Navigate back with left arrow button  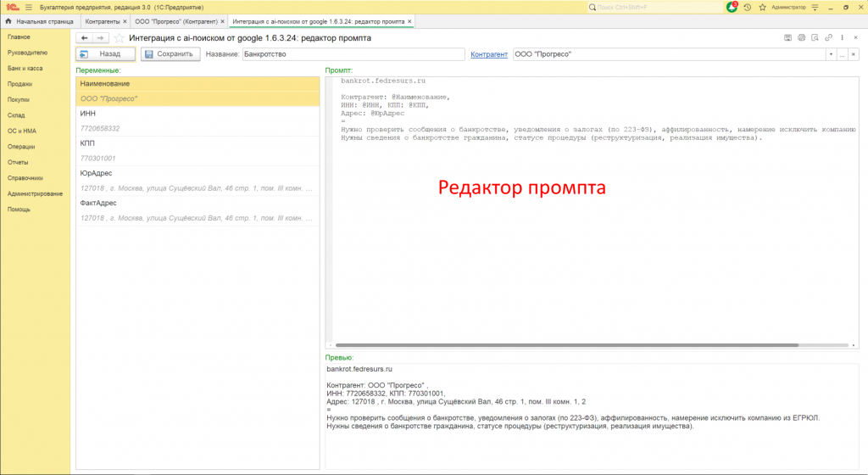(x=84, y=38)
